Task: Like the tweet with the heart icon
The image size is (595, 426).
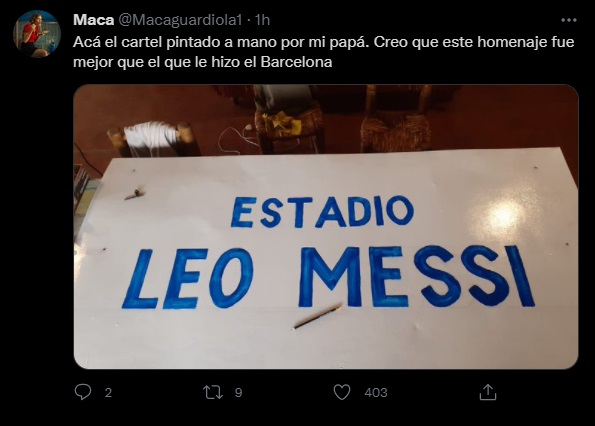Action: [342, 392]
